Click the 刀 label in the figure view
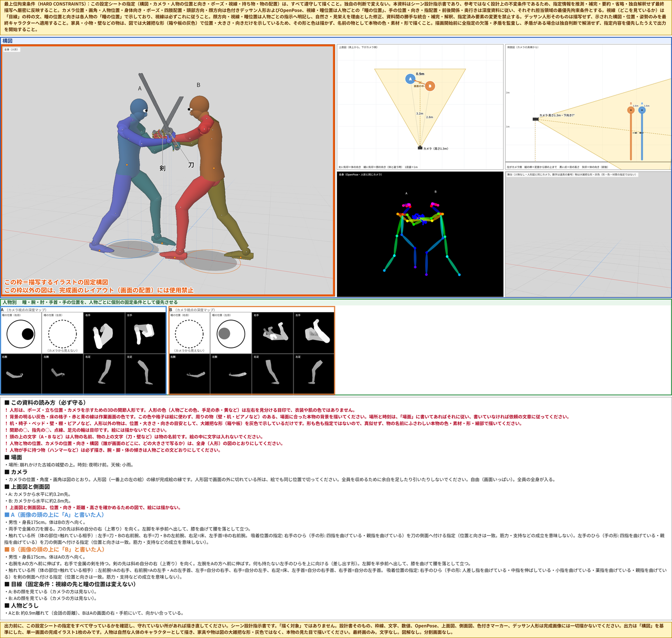This screenshot has width=672, height=638. (191, 165)
